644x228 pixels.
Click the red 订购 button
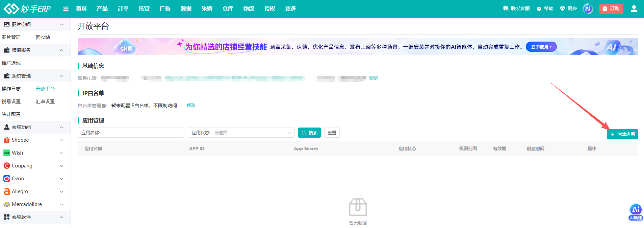tap(611, 9)
